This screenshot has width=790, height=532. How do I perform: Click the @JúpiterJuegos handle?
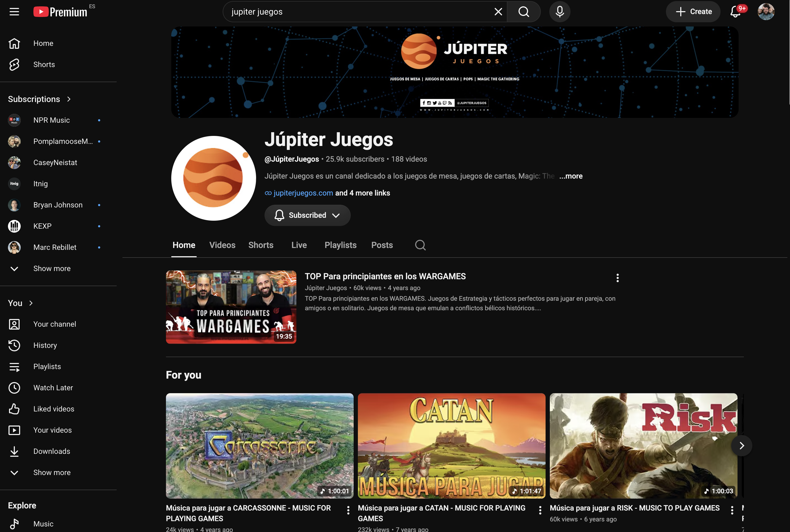(x=292, y=159)
